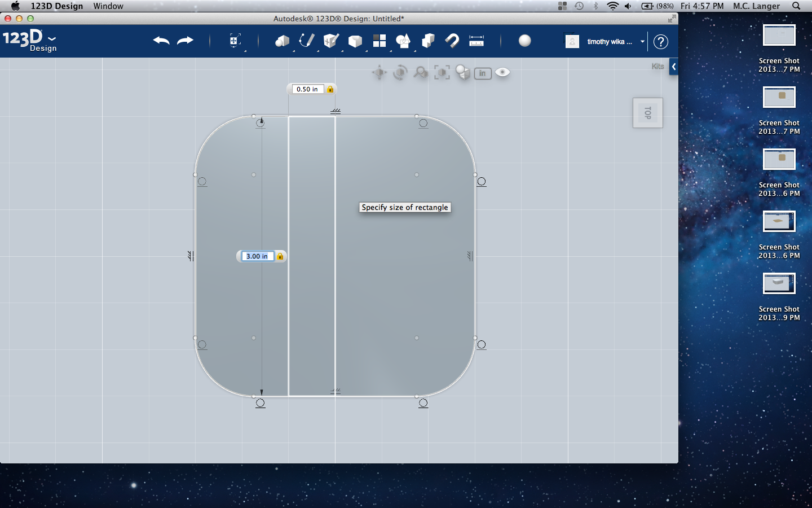
Task: Open the Pattern tools menu
Action: (x=379, y=41)
